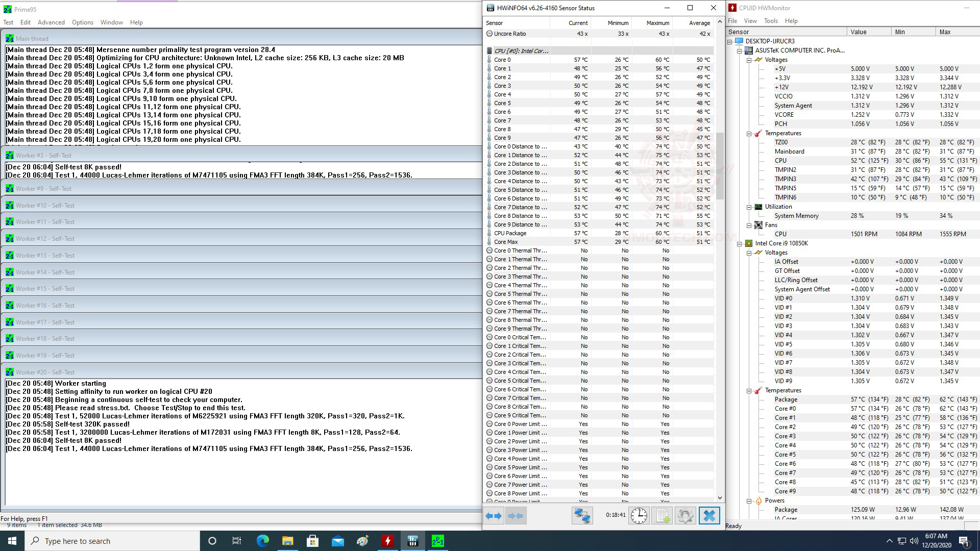Click the Maximum column header in HWiNFO
980x551 pixels.
tap(657, 23)
